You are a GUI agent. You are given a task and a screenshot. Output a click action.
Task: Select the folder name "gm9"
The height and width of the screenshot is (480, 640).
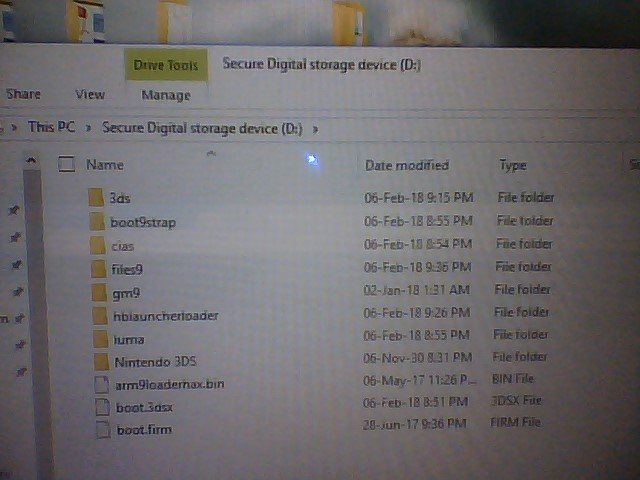click(x=127, y=294)
